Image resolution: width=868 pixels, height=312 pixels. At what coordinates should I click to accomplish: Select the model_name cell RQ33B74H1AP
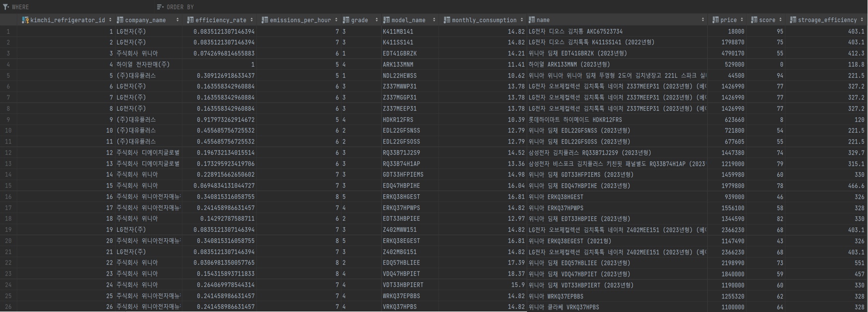[409, 163]
